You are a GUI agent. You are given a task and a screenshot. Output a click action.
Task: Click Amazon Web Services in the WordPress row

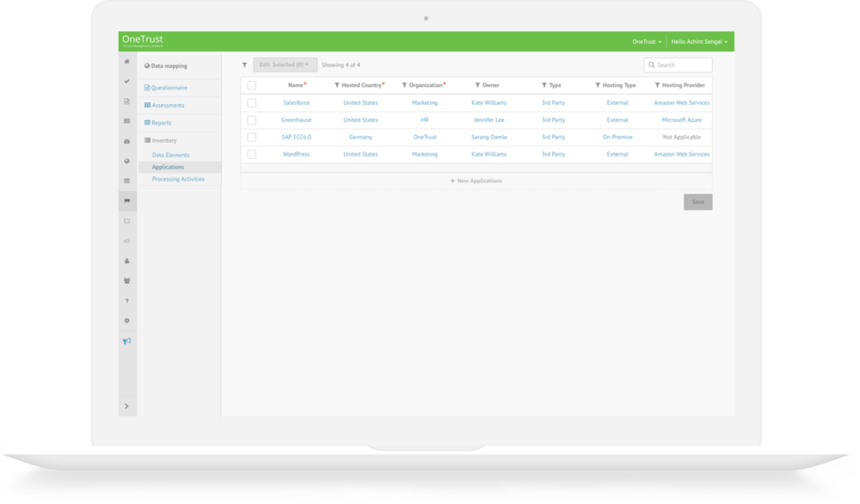point(681,154)
